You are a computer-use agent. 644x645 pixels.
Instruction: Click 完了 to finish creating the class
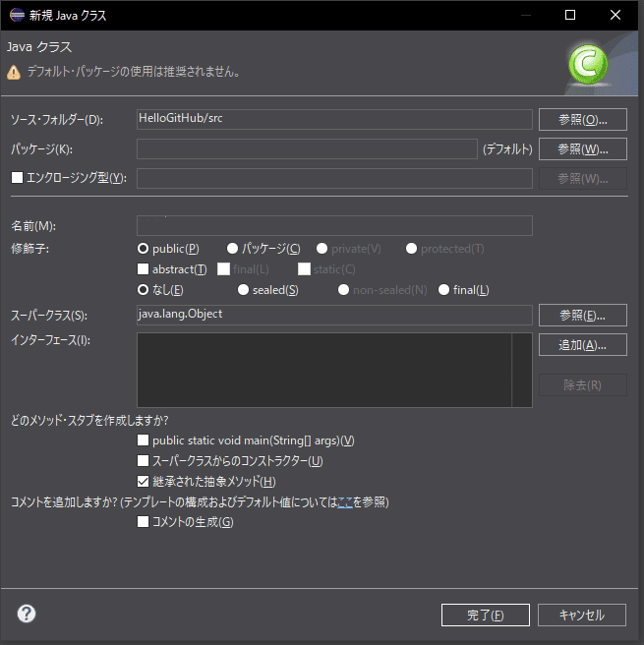pos(485,615)
